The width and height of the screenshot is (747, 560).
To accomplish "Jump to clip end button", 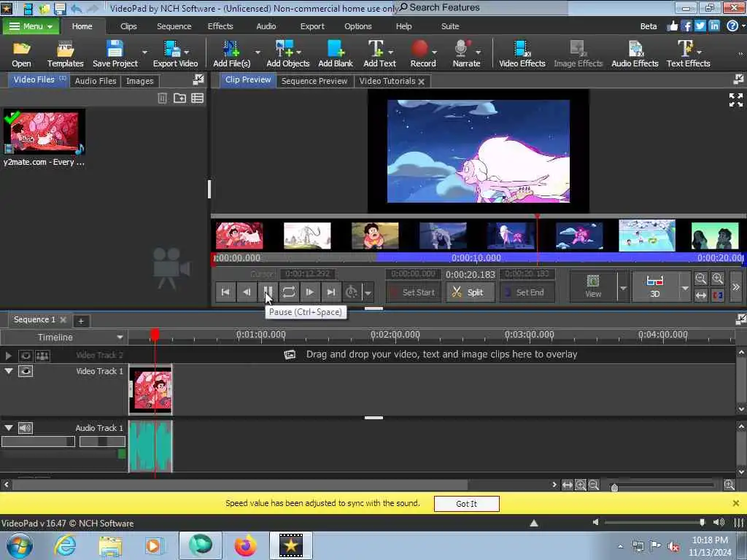I will 330,292.
